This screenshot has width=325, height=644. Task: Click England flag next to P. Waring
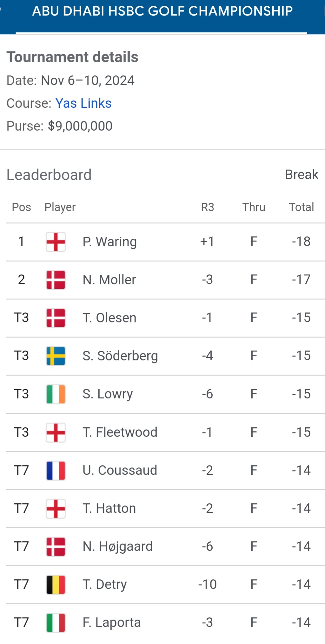[56, 242]
